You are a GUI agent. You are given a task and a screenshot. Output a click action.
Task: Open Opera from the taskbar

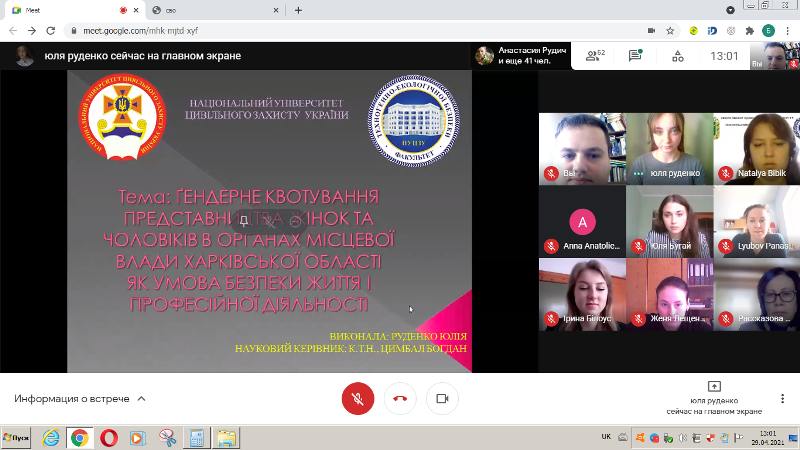[108, 437]
